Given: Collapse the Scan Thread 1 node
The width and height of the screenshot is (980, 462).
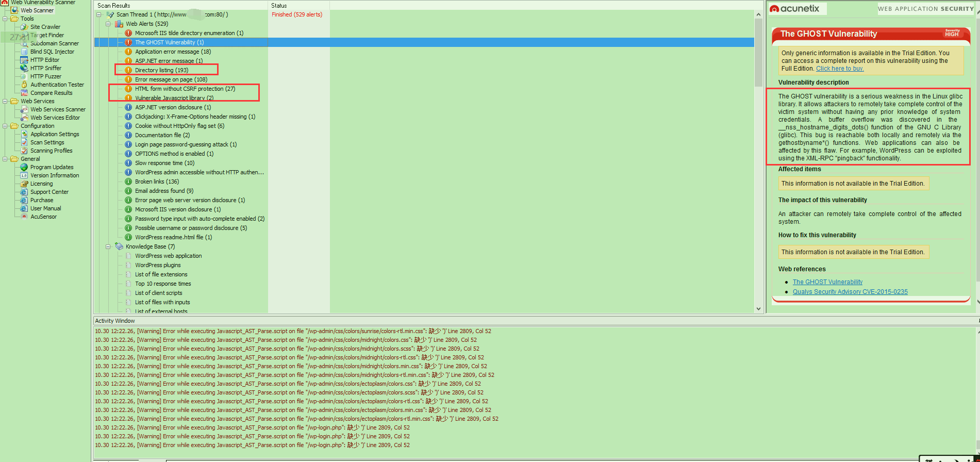Looking at the screenshot, I should tap(99, 14).
